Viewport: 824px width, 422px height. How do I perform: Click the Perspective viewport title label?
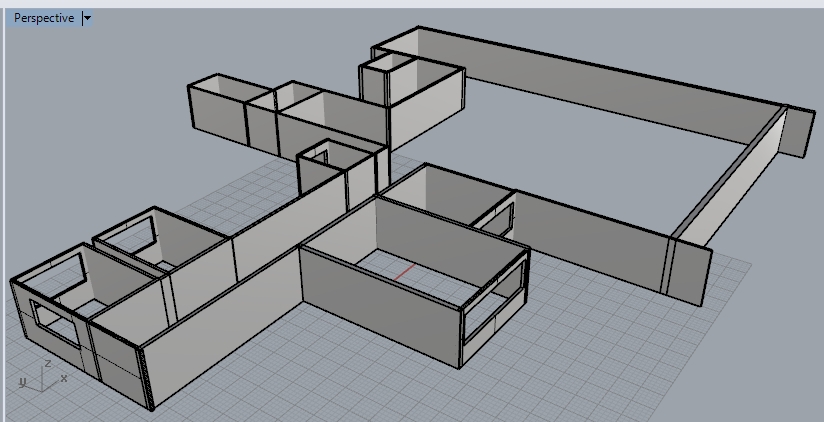click(x=43, y=18)
